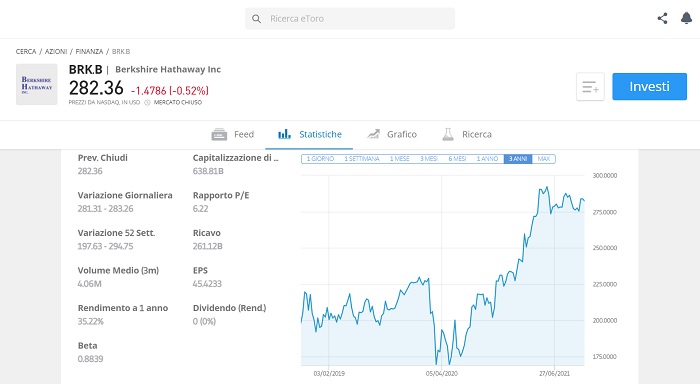The width and height of the screenshot is (700, 384).
Task: Switch to the Ricerca tab
Action: [467, 134]
